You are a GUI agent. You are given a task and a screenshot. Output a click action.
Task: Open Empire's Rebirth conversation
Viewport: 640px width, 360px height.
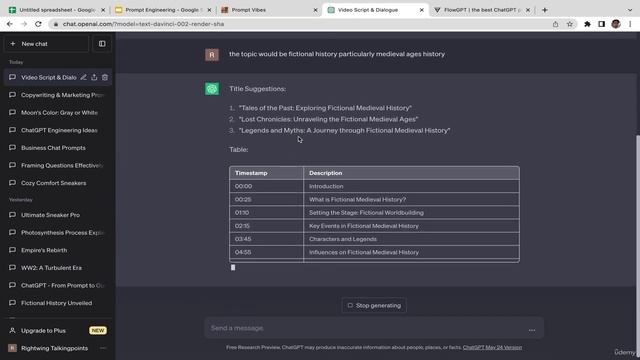[x=58, y=250]
